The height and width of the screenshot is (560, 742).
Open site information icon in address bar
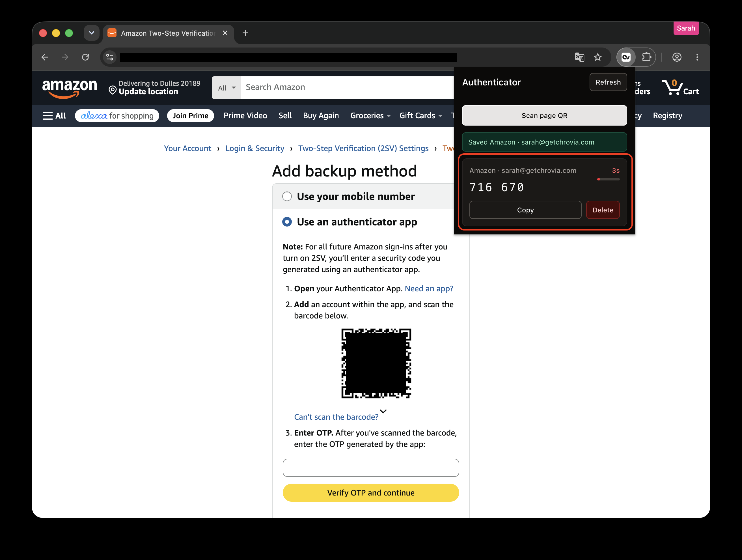110,57
